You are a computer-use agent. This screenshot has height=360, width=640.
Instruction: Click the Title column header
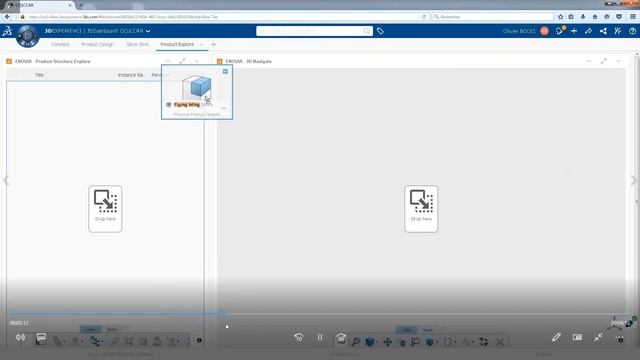39,75
